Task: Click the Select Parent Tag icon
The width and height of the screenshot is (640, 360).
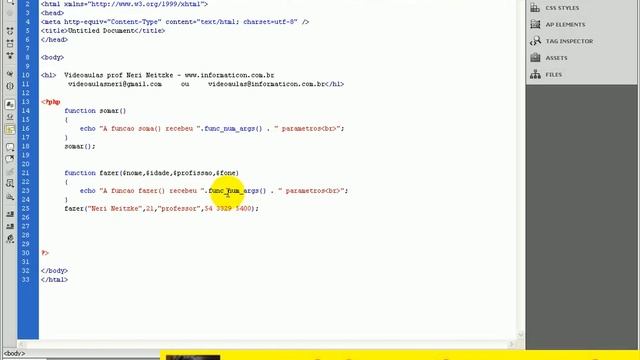Action: [10, 74]
